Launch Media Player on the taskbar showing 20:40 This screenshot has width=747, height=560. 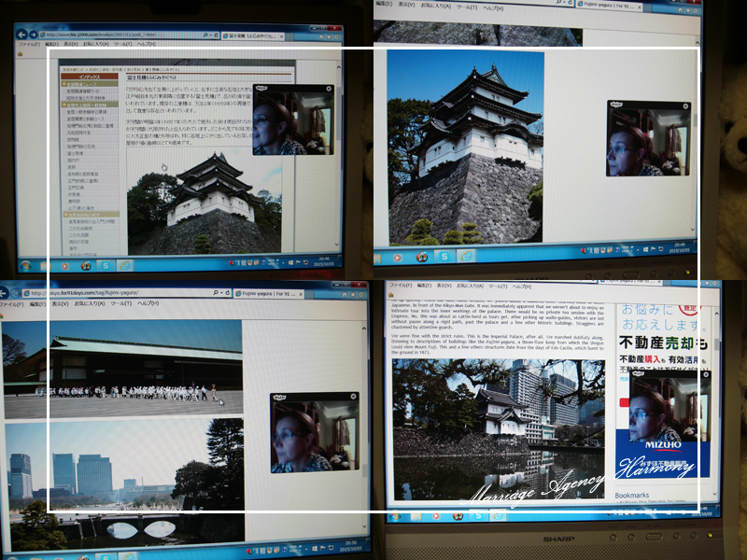[x=64, y=266]
